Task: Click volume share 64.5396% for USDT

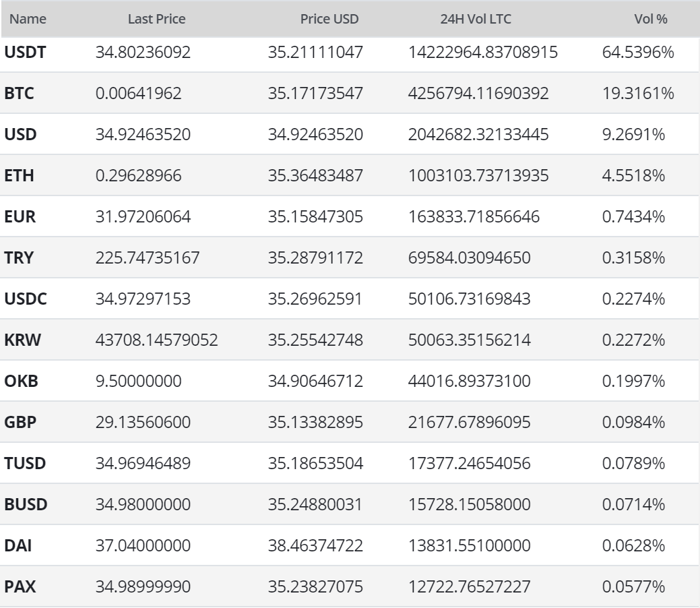Action: [x=639, y=53]
